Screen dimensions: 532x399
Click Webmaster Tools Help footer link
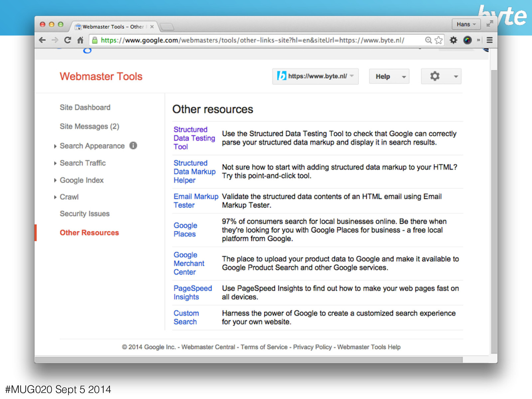point(369,347)
